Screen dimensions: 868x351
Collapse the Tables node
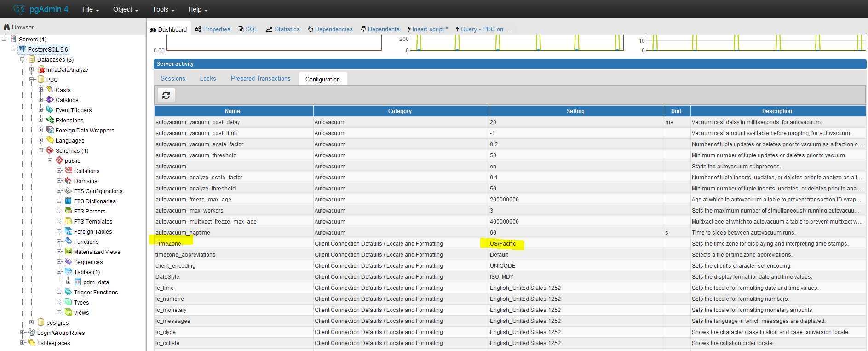click(x=59, y=271)
